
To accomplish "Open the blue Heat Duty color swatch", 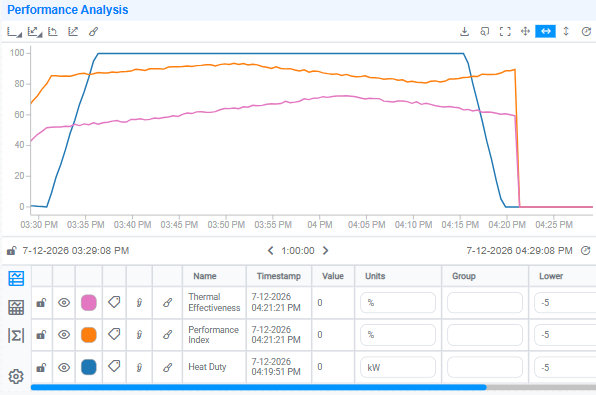I will [89, 367].
